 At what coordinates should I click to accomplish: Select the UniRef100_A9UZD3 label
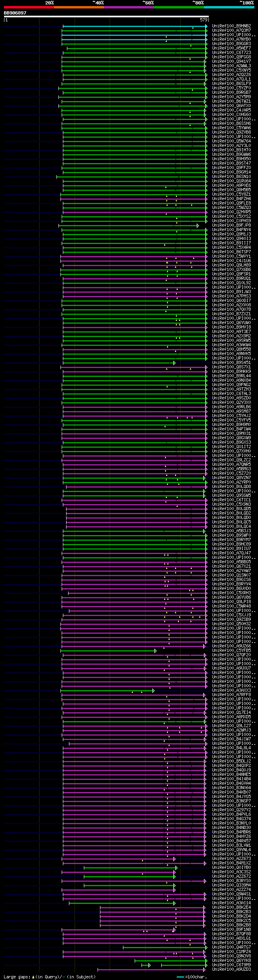(231, 970)
